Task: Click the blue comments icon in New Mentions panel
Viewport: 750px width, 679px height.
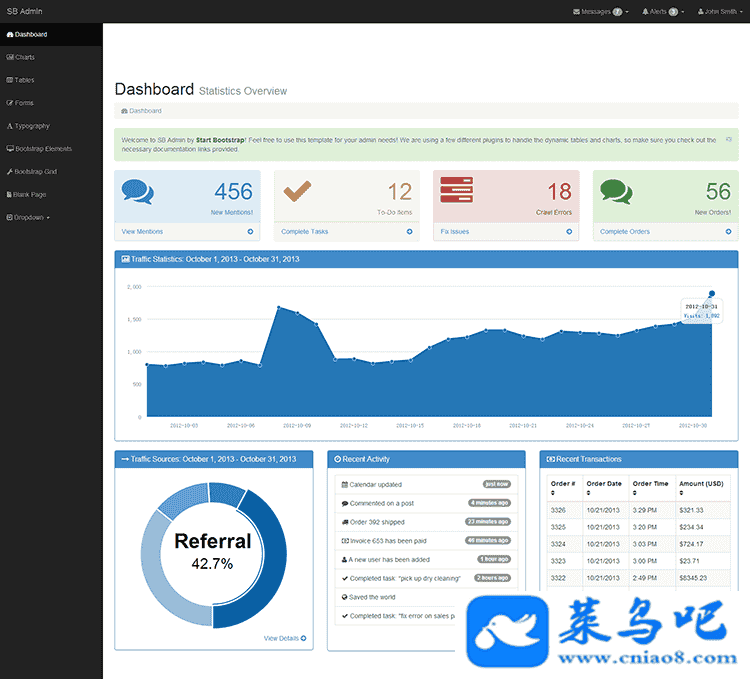Action: tap(138, 190)
